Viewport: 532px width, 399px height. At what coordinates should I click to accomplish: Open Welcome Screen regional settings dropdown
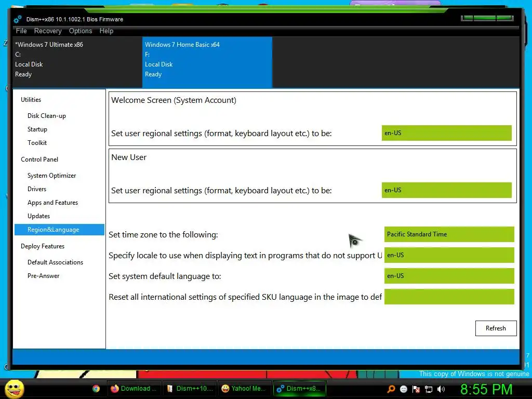[446, 133]
